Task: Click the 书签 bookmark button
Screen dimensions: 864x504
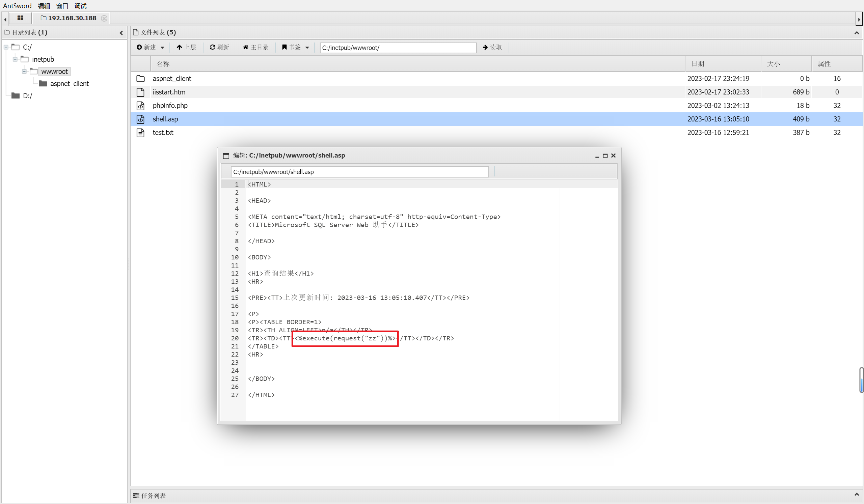Action: click(291, 47)
